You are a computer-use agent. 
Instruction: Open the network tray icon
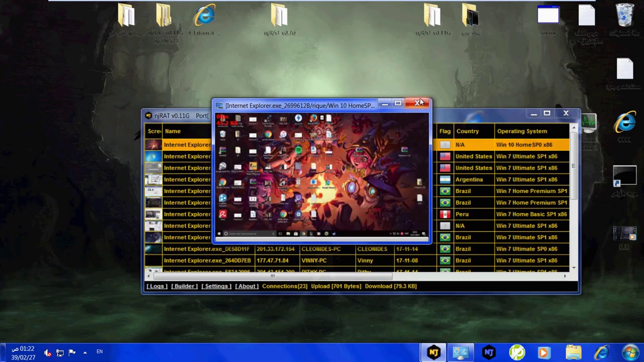pos(59,352)
